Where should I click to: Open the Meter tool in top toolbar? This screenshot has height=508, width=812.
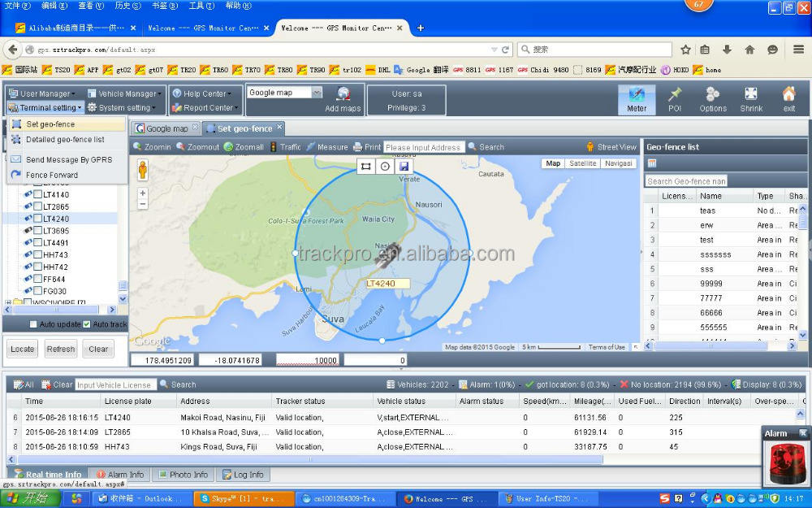637,99
